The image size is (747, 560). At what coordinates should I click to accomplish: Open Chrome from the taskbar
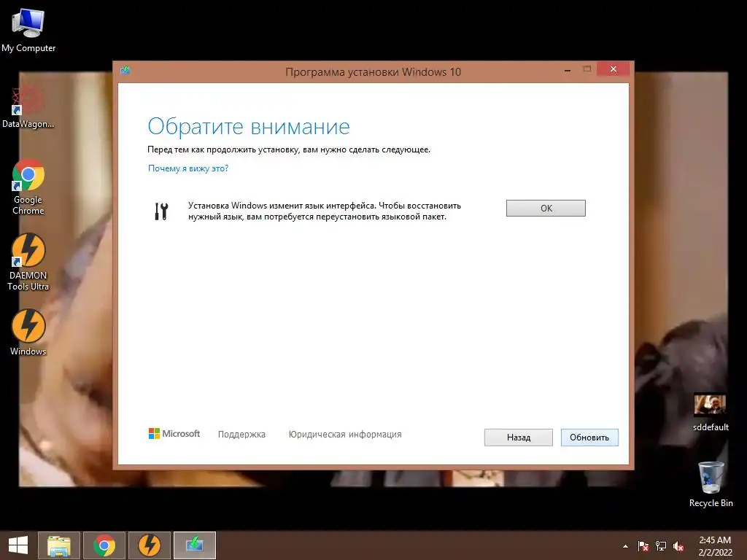pyautogui.click(x=104, y=545)
